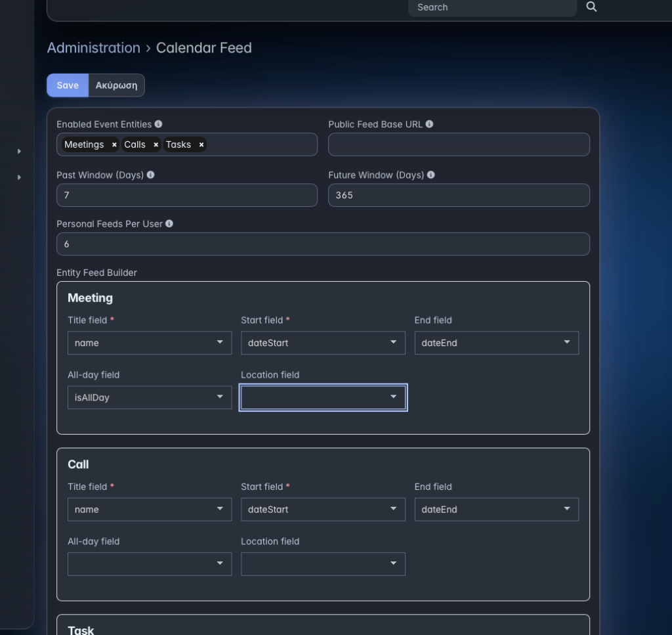Open Call Title field dropdown
This screenshot has height=635, width=672.
coord(150,510)
